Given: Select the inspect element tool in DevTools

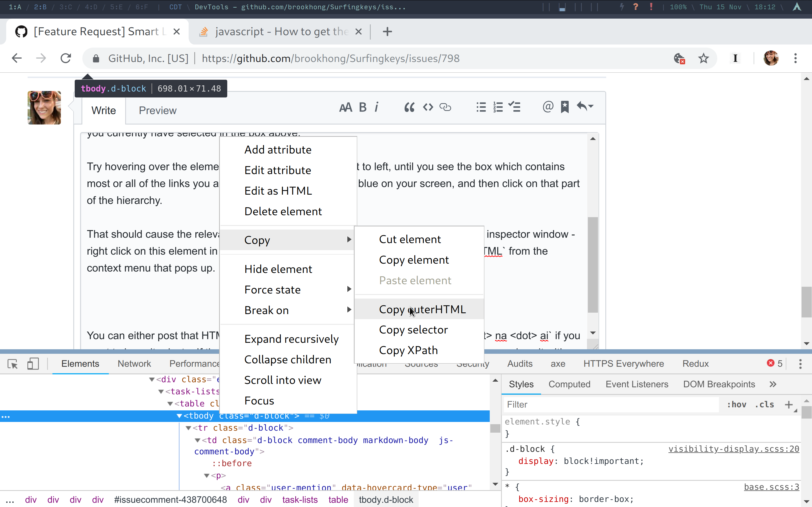Looking at the screenshot, I should (x=12, y=364).
